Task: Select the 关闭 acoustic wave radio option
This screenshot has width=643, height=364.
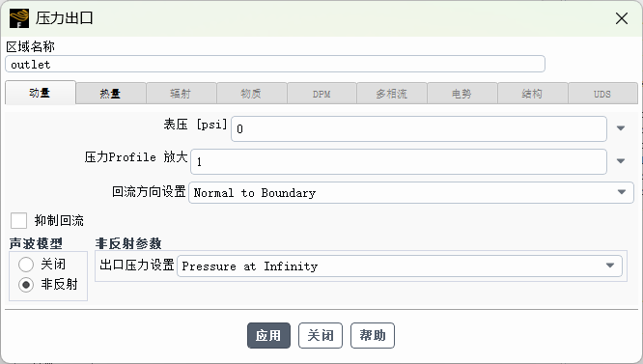Action: (26, 265)
